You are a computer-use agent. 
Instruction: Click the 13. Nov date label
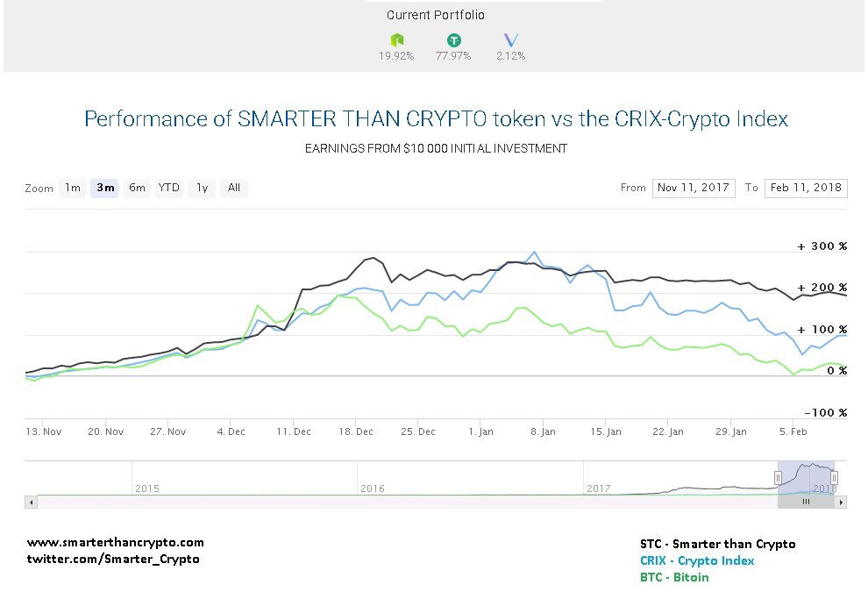(x=44, y=431)
